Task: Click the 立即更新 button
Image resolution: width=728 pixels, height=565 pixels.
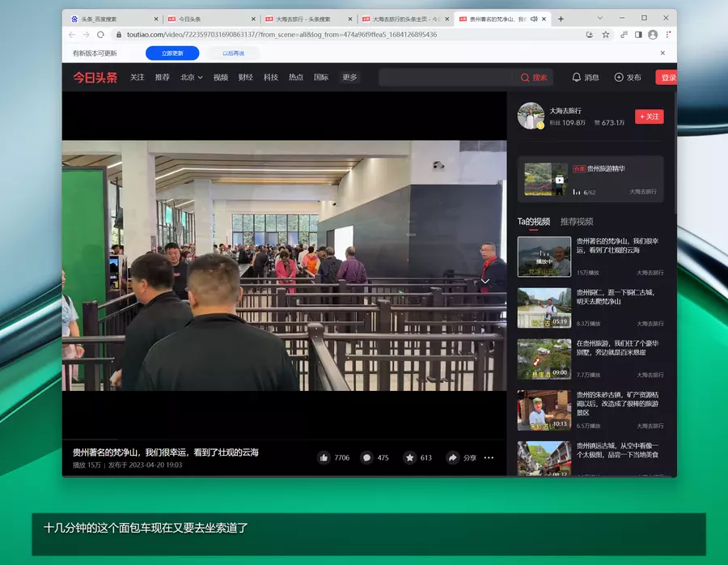Action: pos(172,53)
